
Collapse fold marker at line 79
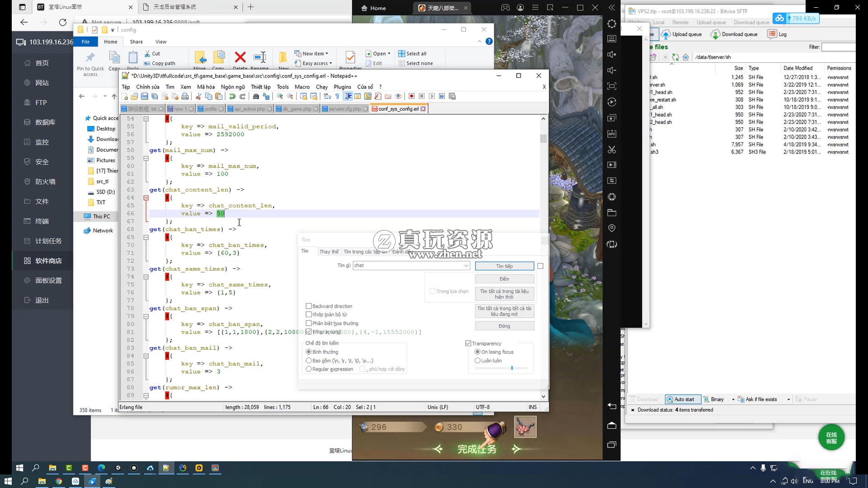tap(146, 316)
